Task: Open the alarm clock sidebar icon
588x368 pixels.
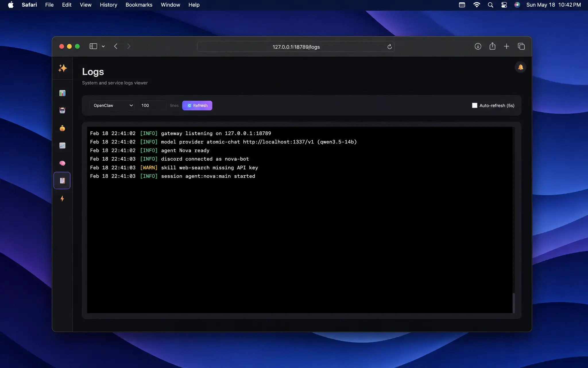Action: tap(62, 110)
